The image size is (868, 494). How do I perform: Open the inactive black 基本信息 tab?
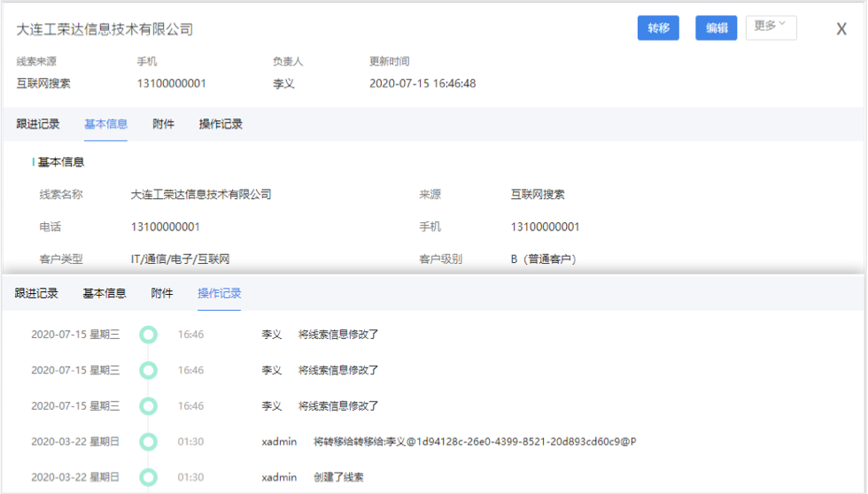pyautogui.click(x=105, y=293)
